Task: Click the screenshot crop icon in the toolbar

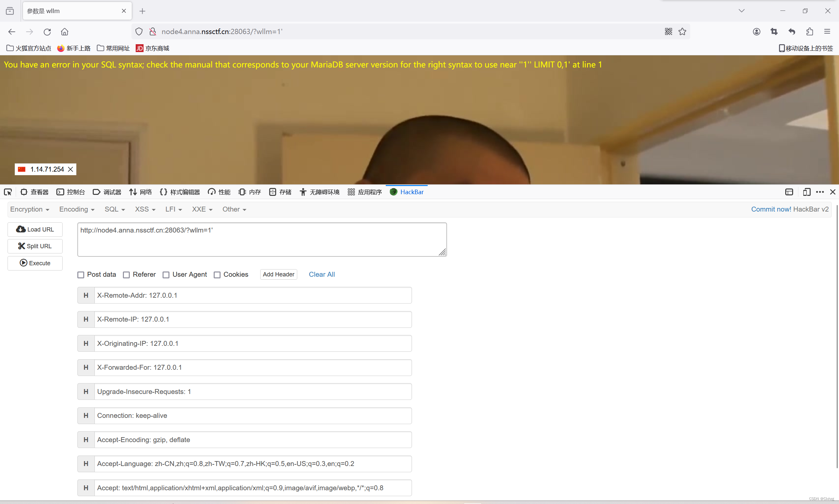Action: [x=774, y=31]
